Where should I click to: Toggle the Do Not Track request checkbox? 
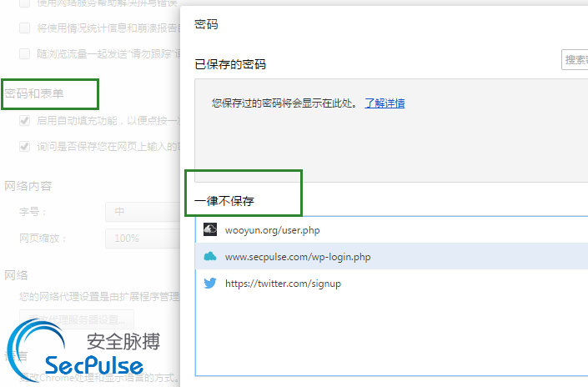tap(25, 53)
